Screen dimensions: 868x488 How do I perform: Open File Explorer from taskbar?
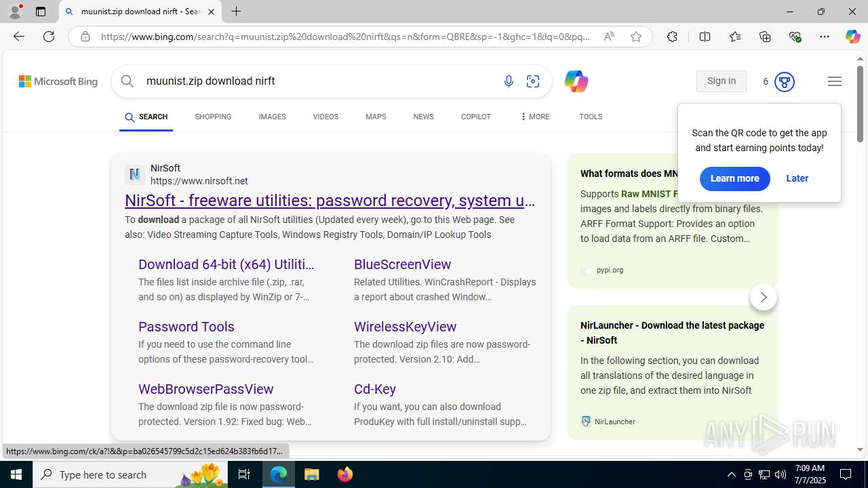pyautogui.click(x=312, y=474)
